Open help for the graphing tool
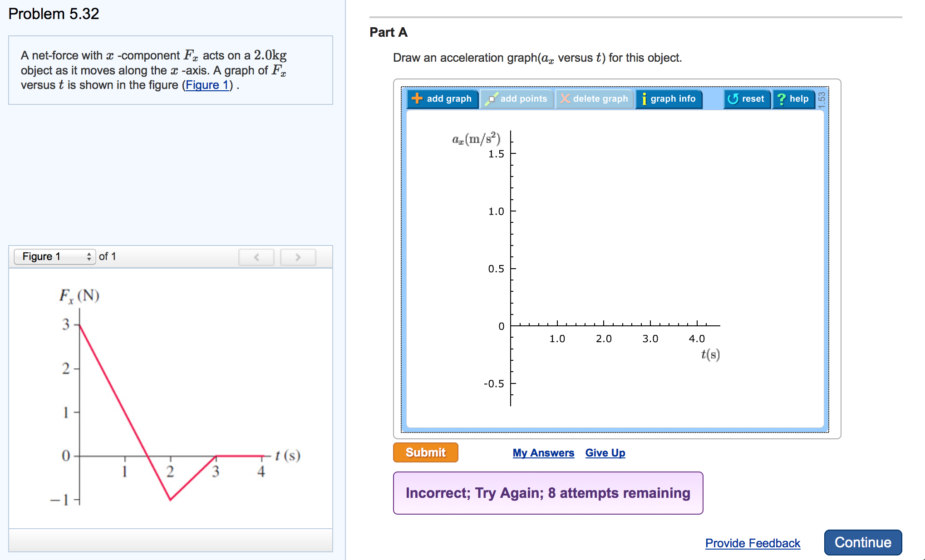 793,99
